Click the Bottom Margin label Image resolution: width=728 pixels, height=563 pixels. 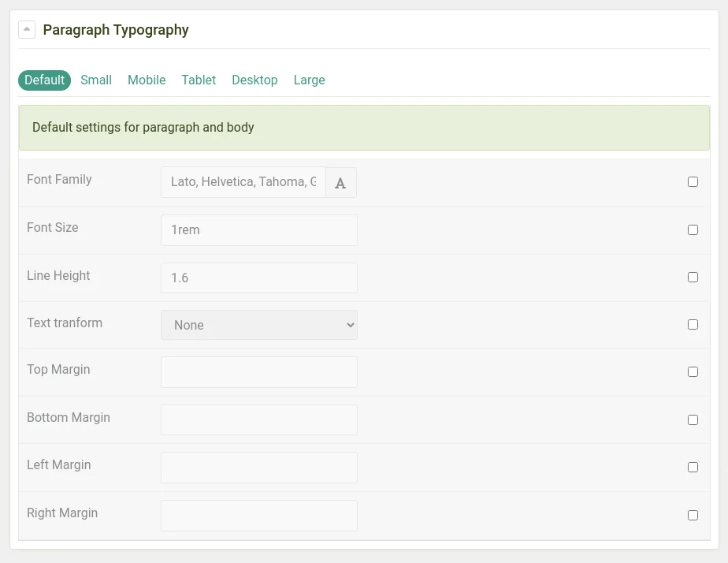(69, 418)
